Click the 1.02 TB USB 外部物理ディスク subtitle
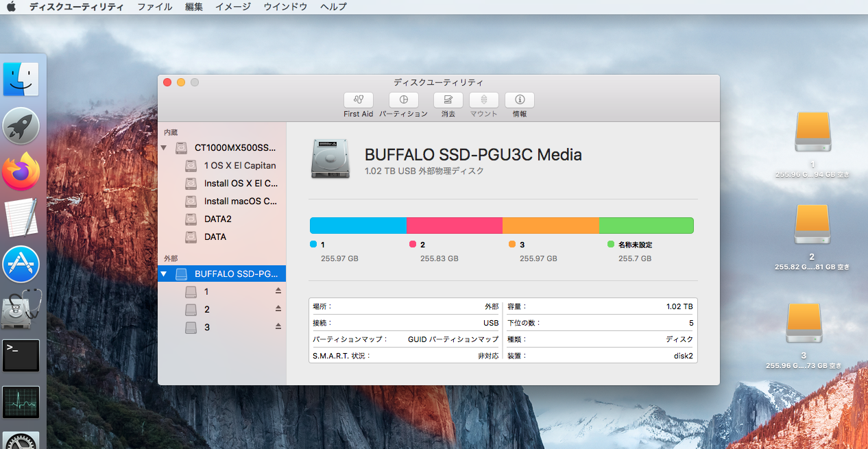 (x=424, y=171)
